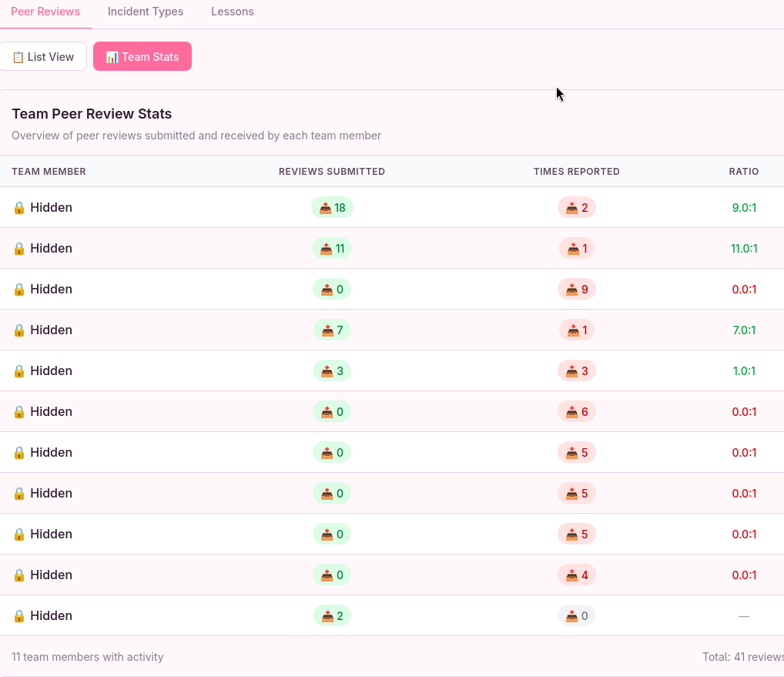Switch to the Incident Types tab

(146, 12)
